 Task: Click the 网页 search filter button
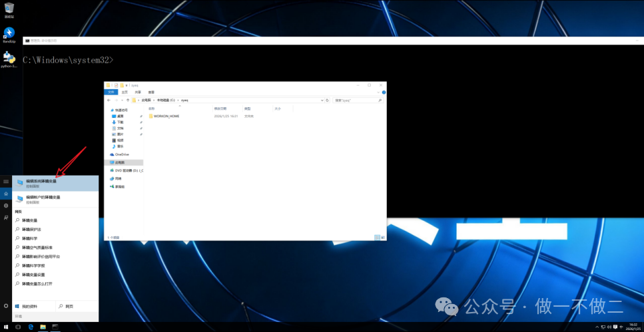tap(77, 306)
